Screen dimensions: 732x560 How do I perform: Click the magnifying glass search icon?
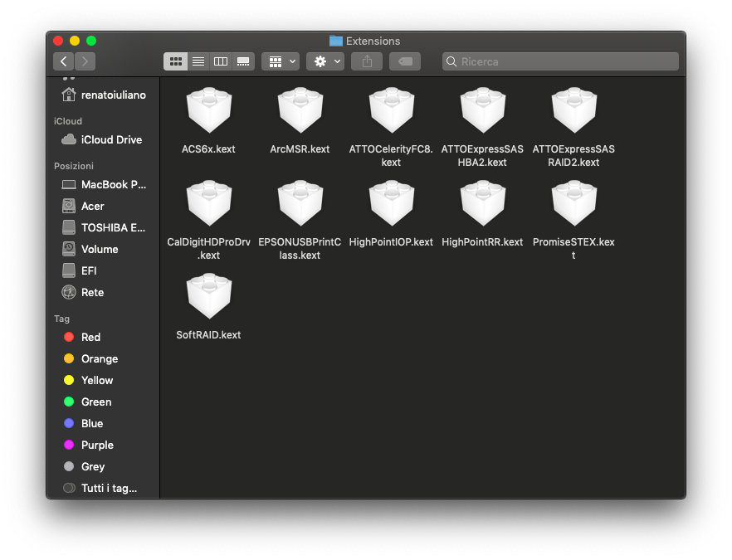click(451, 61)
